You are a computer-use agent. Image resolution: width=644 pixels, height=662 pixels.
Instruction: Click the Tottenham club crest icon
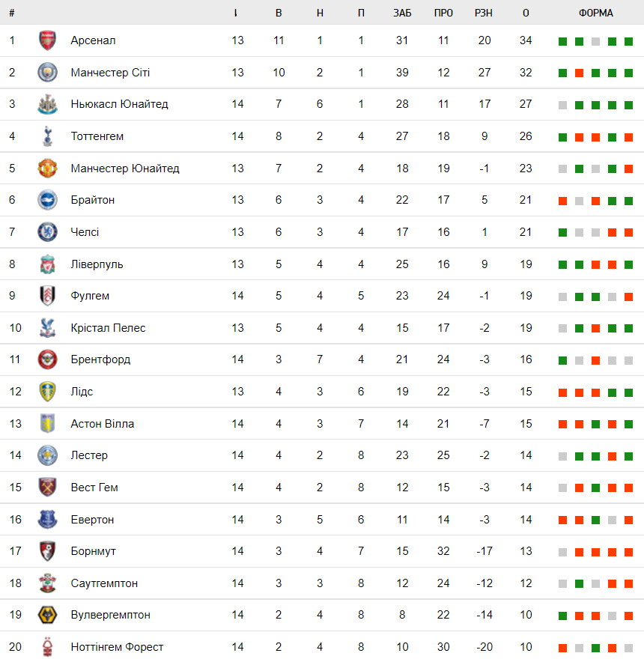tap(47, 136)
